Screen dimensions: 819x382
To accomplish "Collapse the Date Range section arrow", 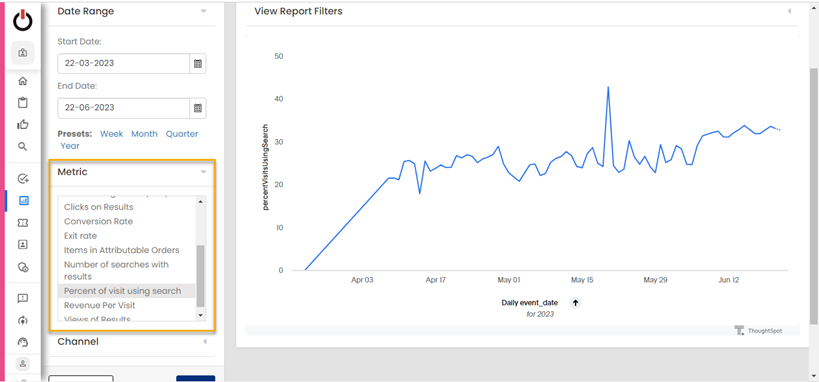I will tap(204, 11).
